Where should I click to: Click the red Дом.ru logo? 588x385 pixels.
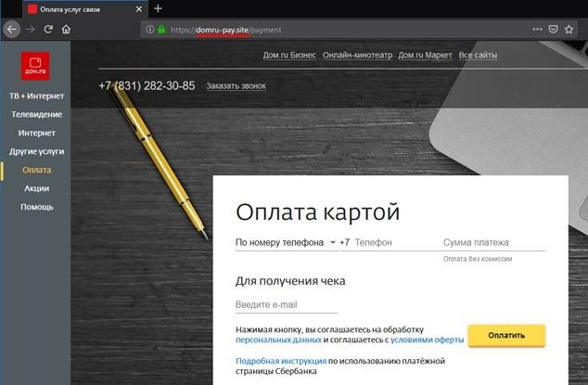(35, 66)
